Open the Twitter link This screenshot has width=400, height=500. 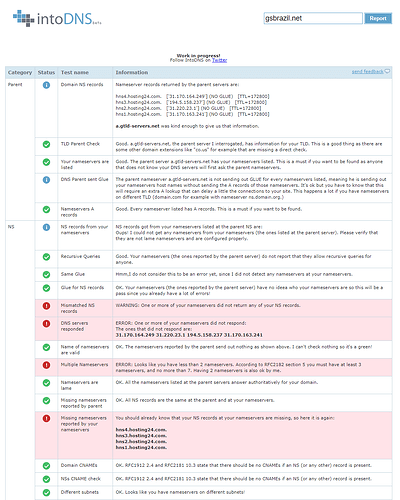(219, 60)
